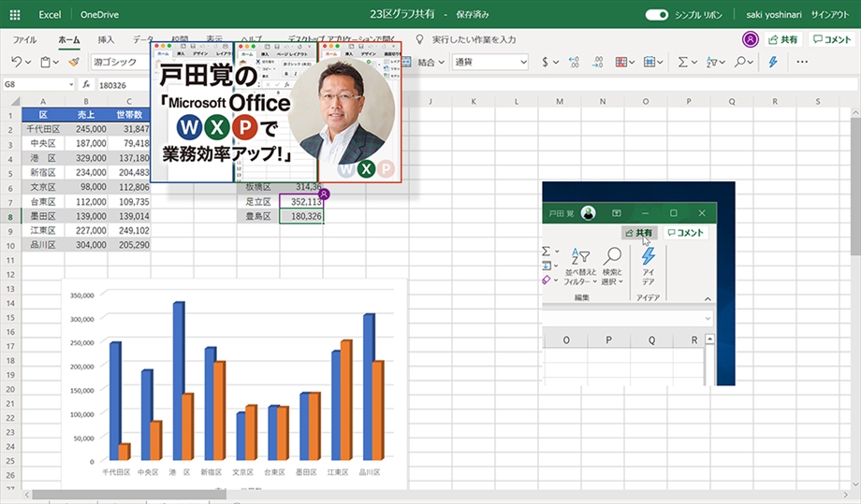Viewport: 861px width, 504px height.
Task: Expand formula bar in inset desktop Excel
Action: [708, 318]
